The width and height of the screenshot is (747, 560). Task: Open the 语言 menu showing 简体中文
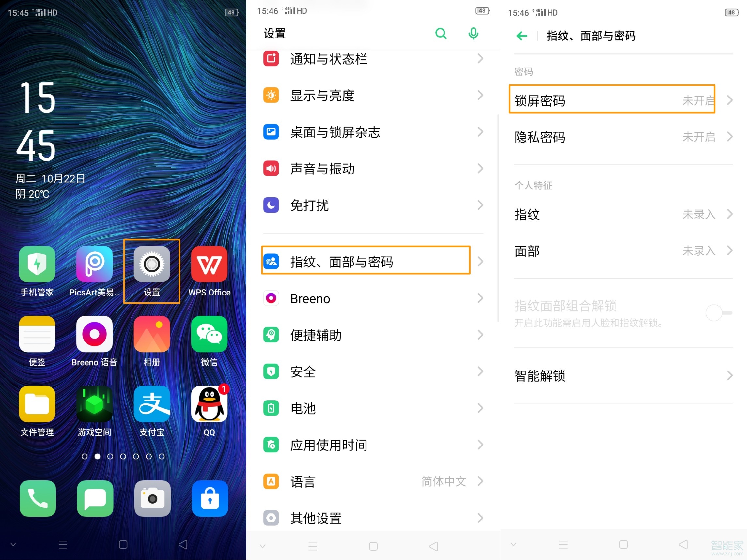(x=371, y=482)
